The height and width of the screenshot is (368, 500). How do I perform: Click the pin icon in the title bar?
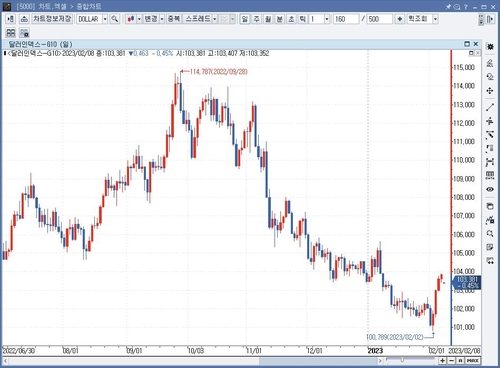tap(448, 6)
